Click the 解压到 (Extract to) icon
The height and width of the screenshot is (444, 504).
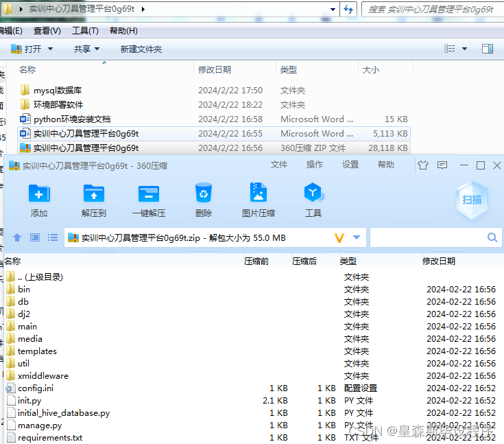pyautogui.click(x=93, y=193)
